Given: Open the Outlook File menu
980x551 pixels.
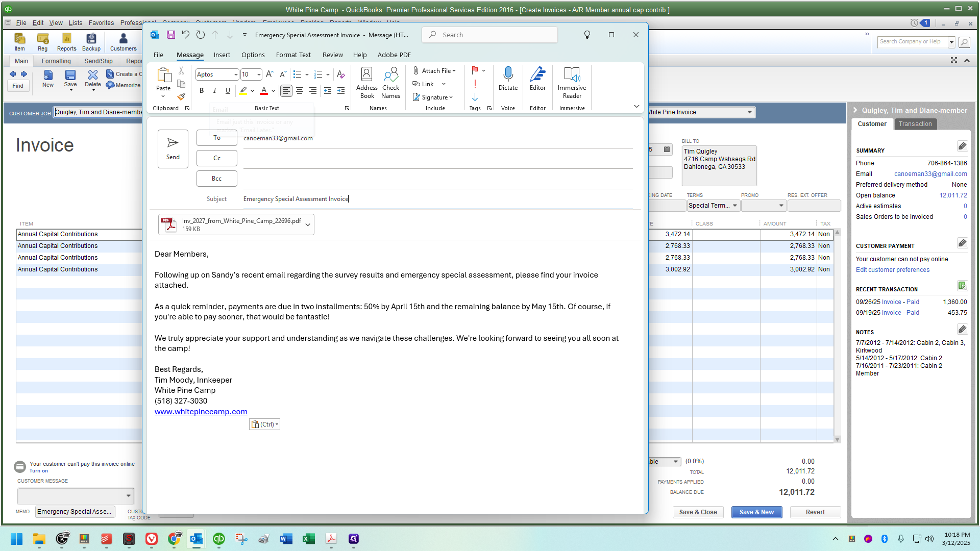Looking at the screenshot, I should pyautogui.click(x=158, y=55).
